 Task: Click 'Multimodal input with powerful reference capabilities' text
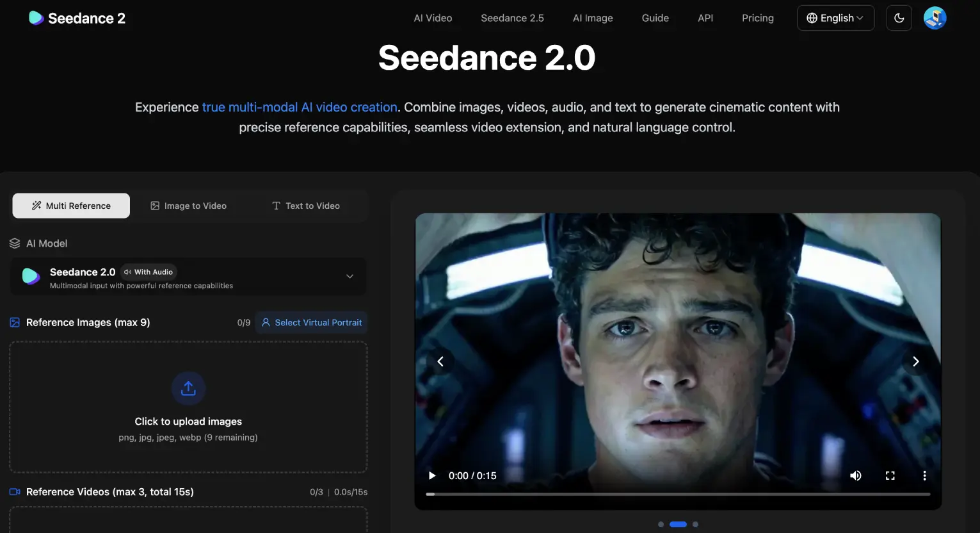tap(141, 286)
